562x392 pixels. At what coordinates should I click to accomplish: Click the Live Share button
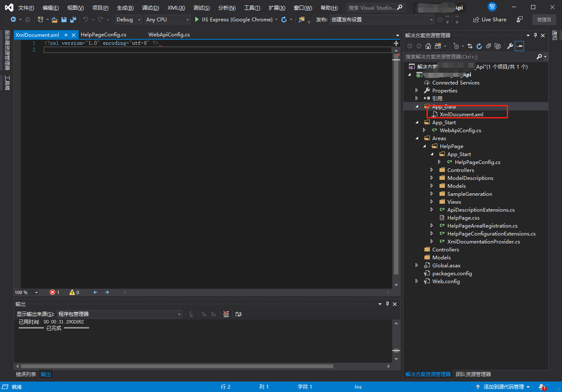click(490, 20)
